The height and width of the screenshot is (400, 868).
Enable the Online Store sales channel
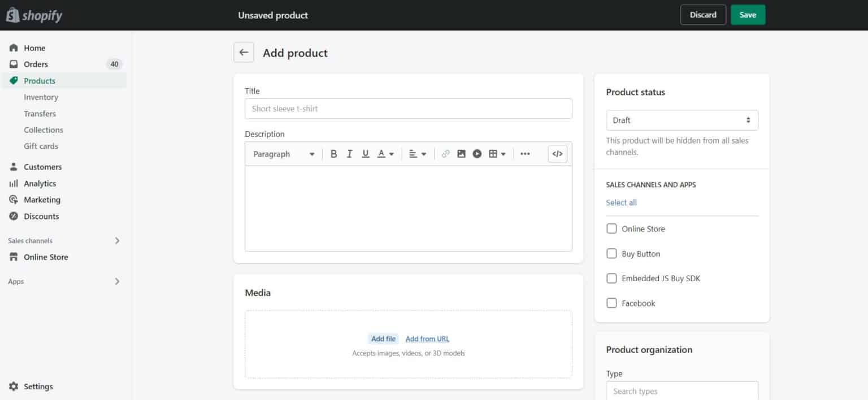click(611, 228)
